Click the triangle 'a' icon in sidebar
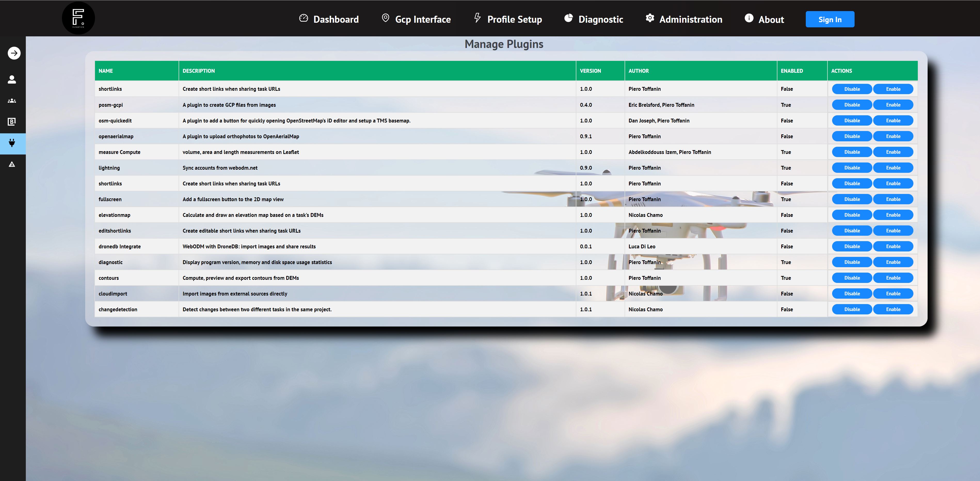980x481 pixels. coord(12,164)
